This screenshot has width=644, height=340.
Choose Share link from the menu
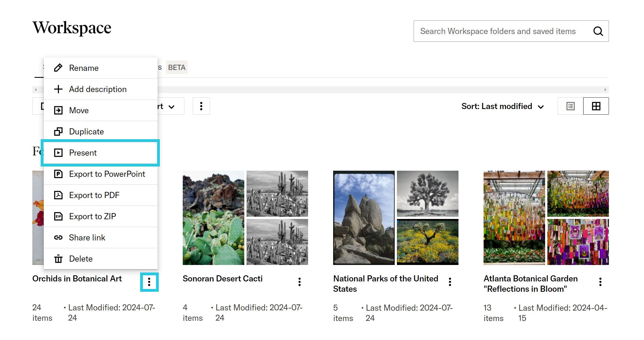point(101,237)
